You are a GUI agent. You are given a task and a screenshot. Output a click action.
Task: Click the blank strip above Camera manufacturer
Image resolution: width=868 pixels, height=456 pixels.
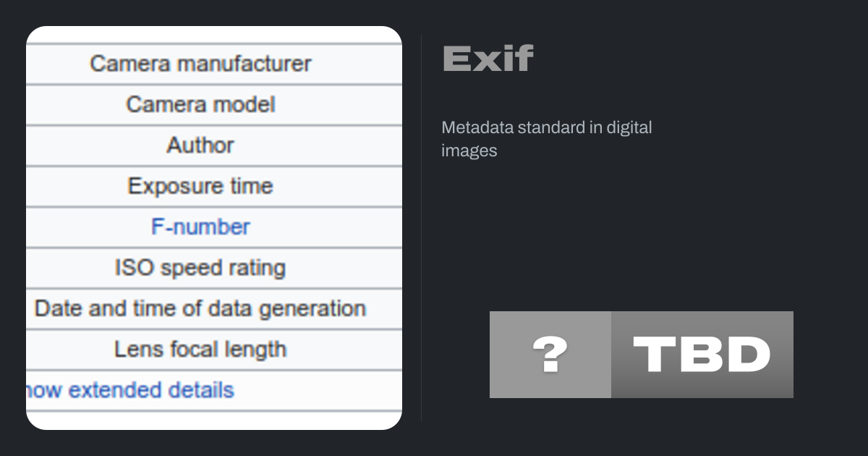tap(213, 35)
